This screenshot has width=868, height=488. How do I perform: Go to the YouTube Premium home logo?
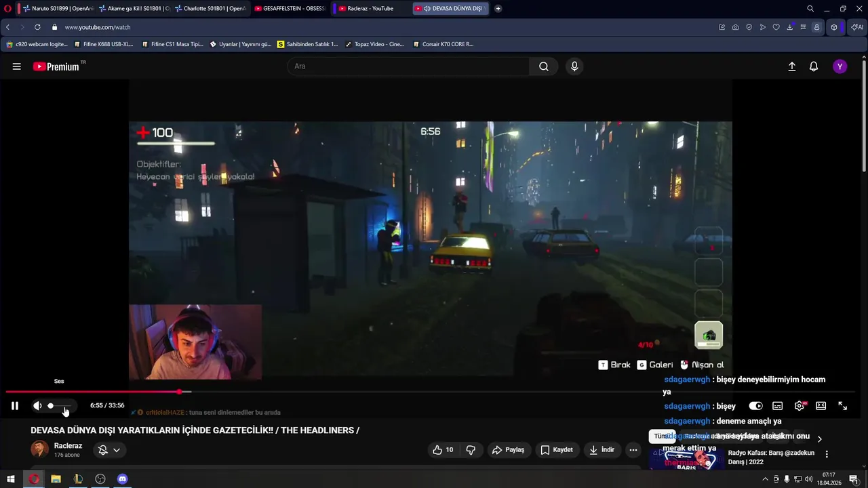pos(56,66)
